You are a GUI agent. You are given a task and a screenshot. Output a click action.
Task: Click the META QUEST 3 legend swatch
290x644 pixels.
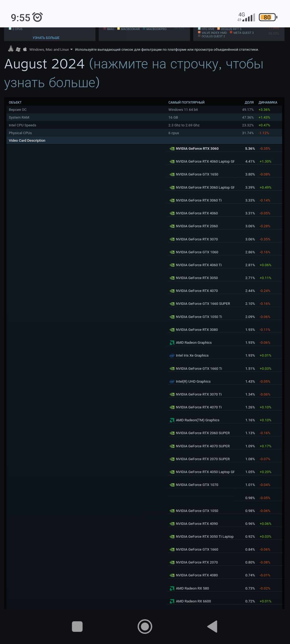point(231,32)
